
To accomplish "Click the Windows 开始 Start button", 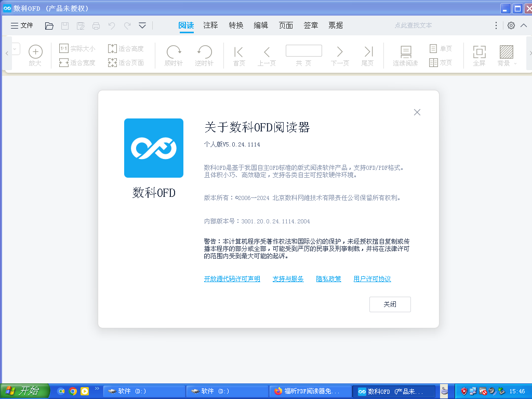I will (25, 391).
